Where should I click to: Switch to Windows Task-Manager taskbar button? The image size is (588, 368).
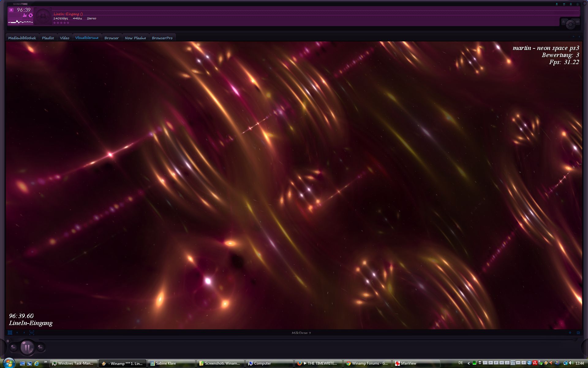click(x=74, y=363)
